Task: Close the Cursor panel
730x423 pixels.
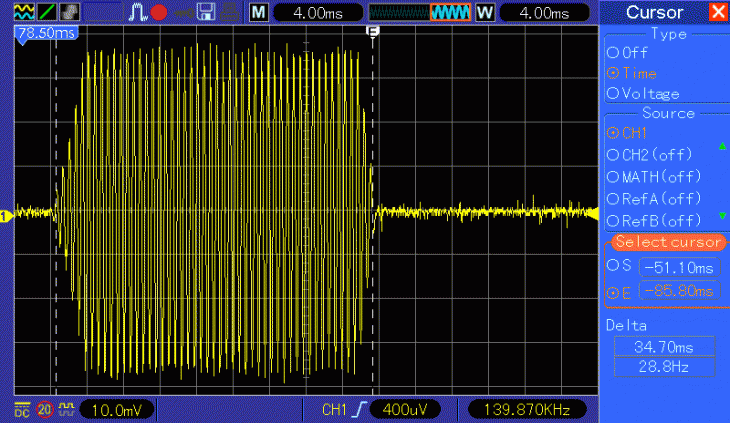Action: [717, 12]
